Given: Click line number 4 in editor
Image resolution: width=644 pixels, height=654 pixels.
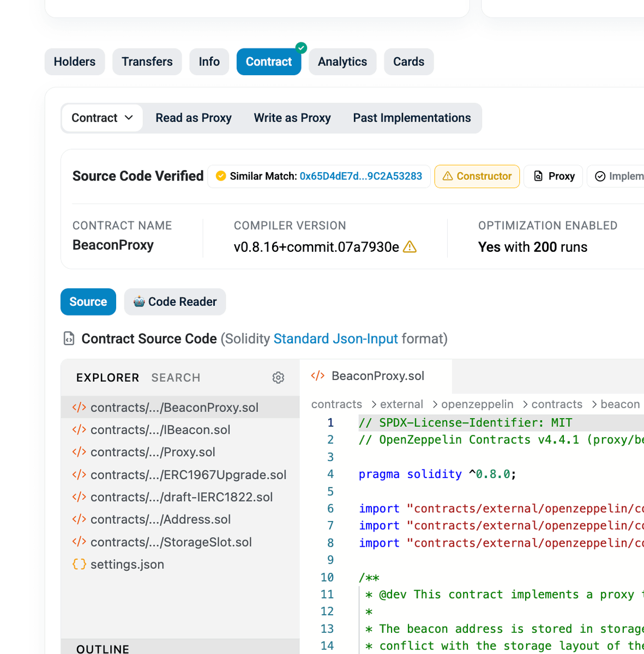Looking at the screenshot, I should (x=330, y=474).
